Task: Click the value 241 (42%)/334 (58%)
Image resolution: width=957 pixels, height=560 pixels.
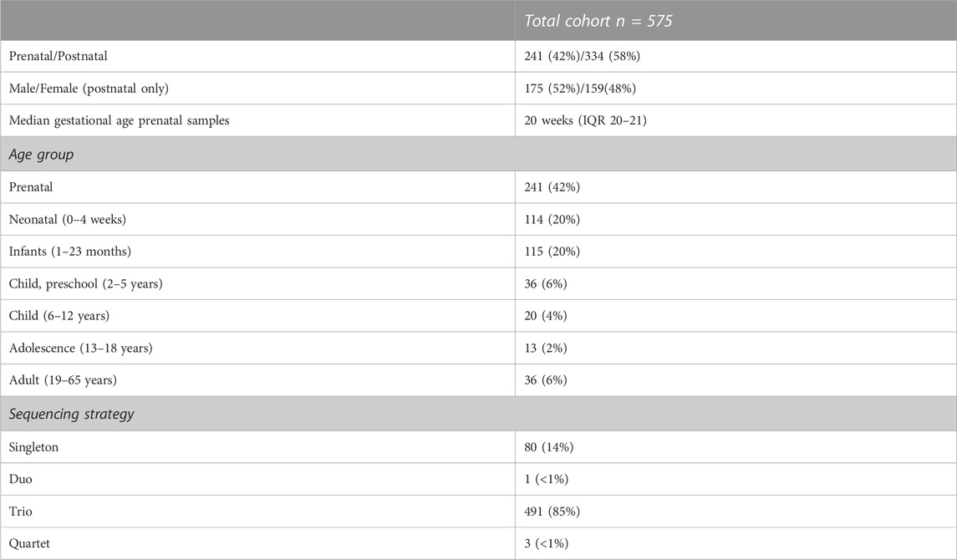Action: point(582,56)
